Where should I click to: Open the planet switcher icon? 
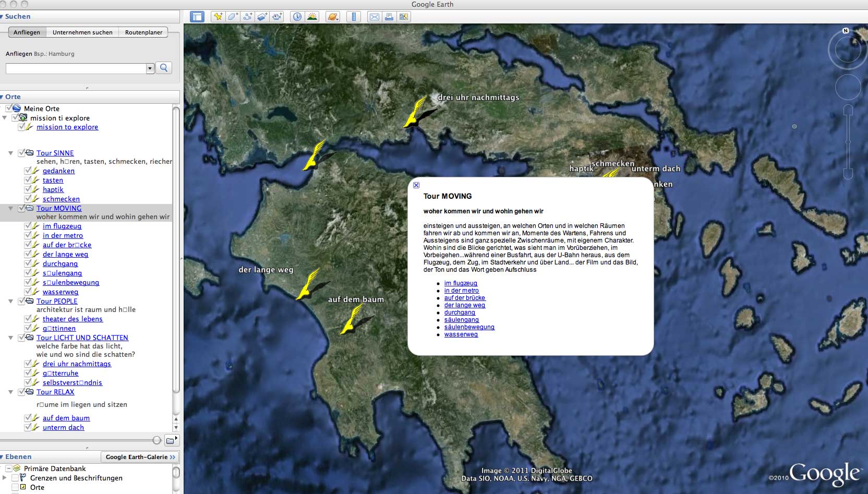point(333,17)
